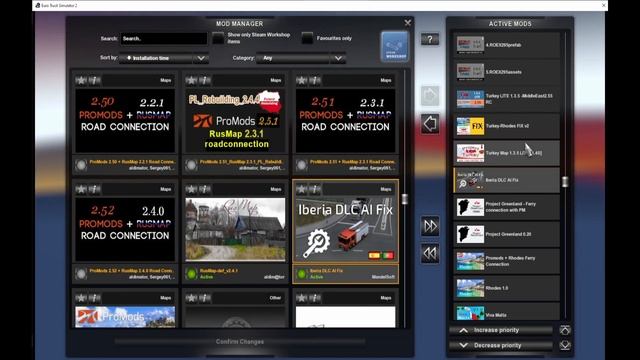Favourite the ProMods 2.50 + RusMap 2.2.1 card star

click(x=81, y=80)
